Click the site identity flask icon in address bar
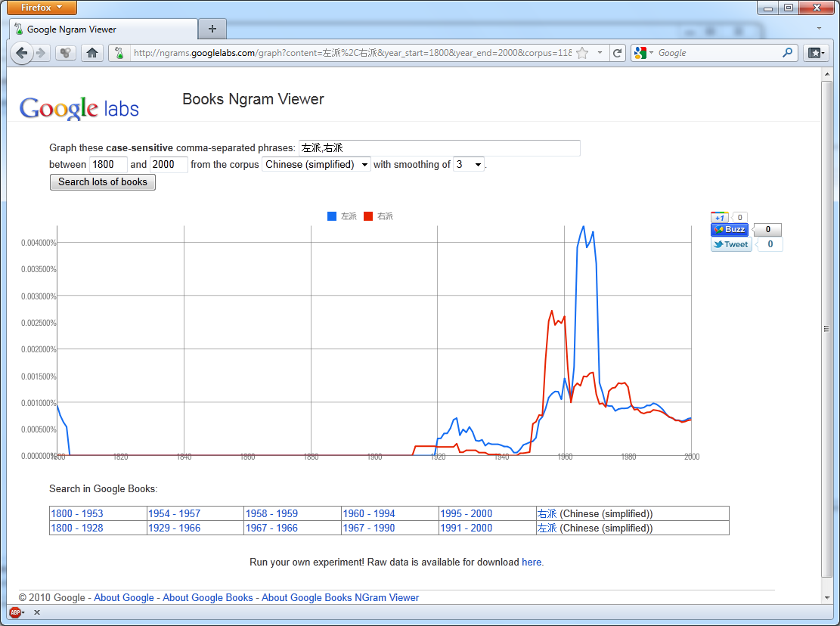This screenshot has width=840, height=626. [119, 53]
